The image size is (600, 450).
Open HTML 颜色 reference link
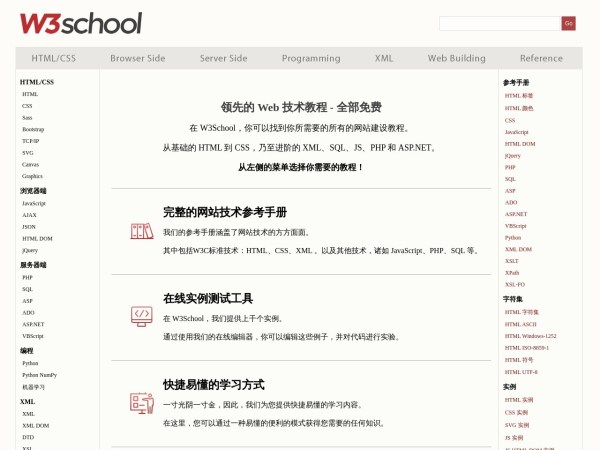[x=519, y=108]
